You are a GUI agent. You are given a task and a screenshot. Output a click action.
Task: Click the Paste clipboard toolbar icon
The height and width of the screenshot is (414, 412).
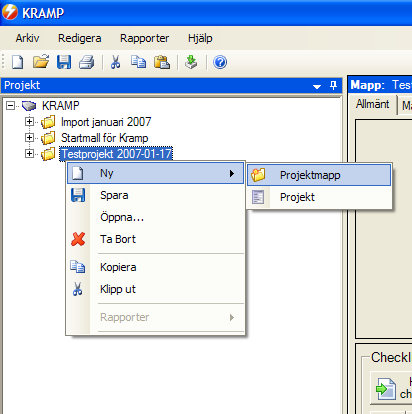(162, 62)
